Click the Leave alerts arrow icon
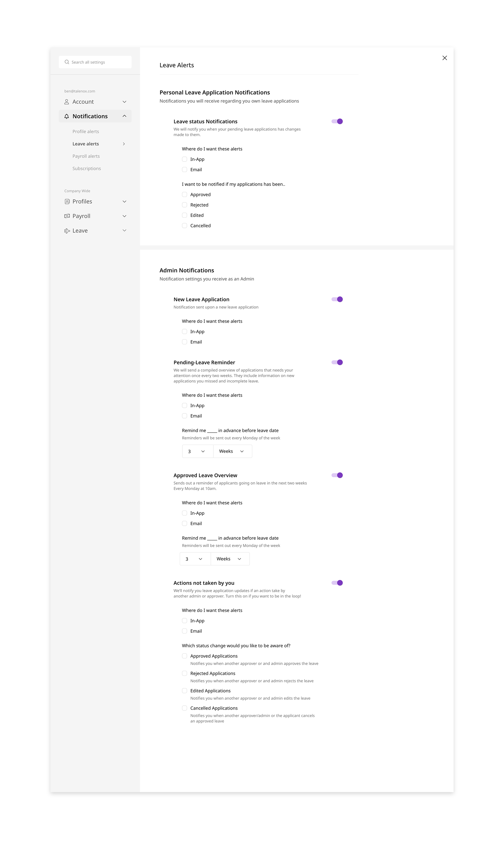This screenshot has width=504, height=847. [124, 144]
